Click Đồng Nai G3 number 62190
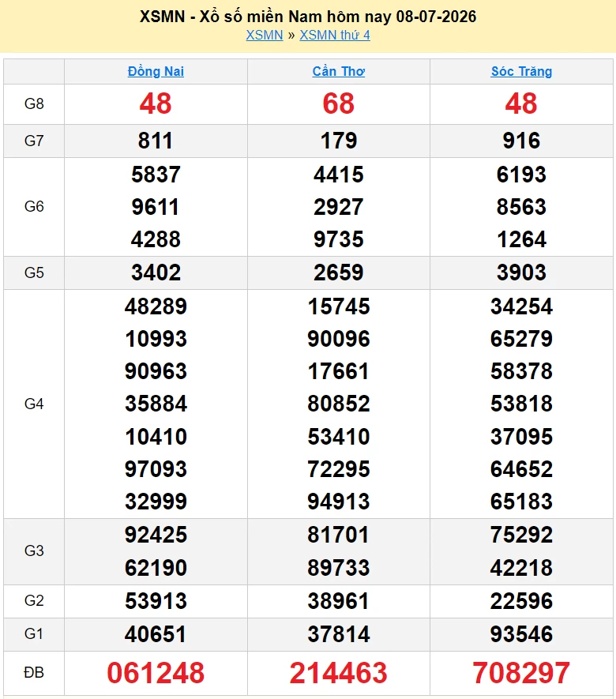 156,568
